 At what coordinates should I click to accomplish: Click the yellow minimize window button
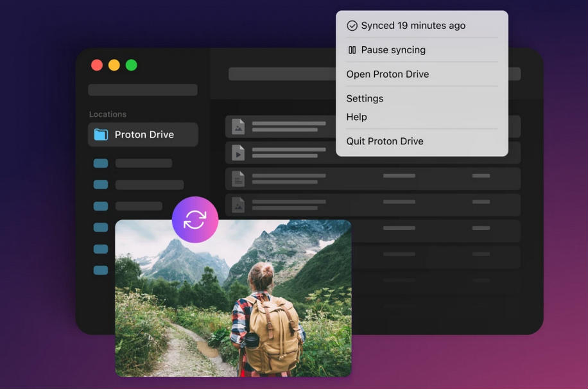(x=114, y=65)
